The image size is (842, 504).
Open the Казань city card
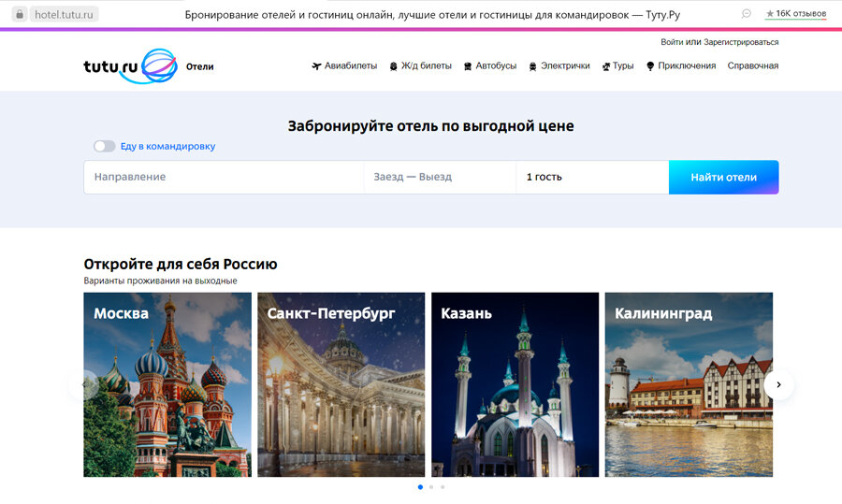tap(515, 384)
